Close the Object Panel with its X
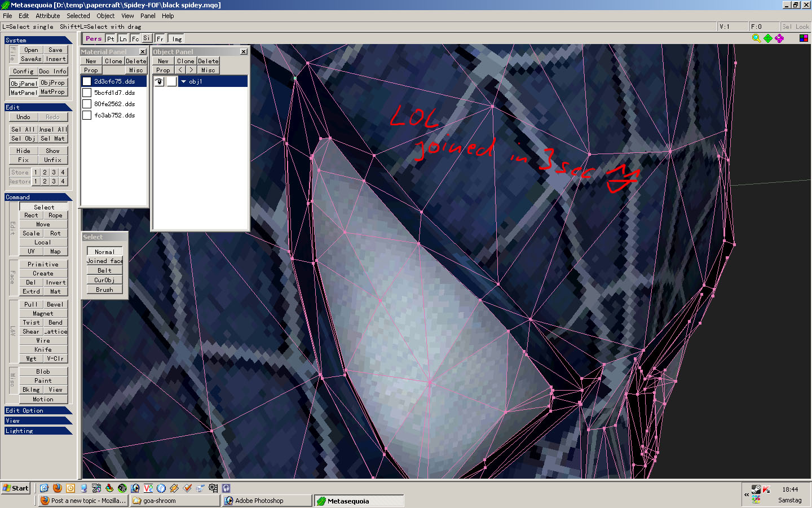This screenshot has width=812, height=508. coord(244,52)
